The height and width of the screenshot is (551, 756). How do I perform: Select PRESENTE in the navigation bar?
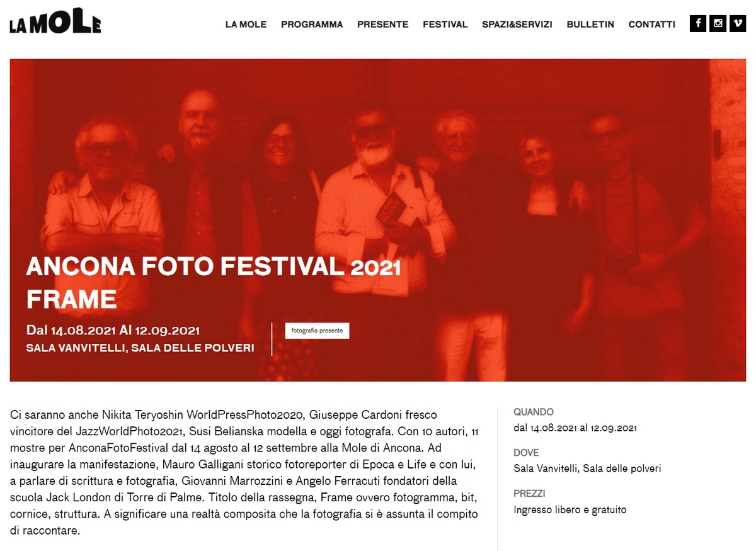click(383, 25)
